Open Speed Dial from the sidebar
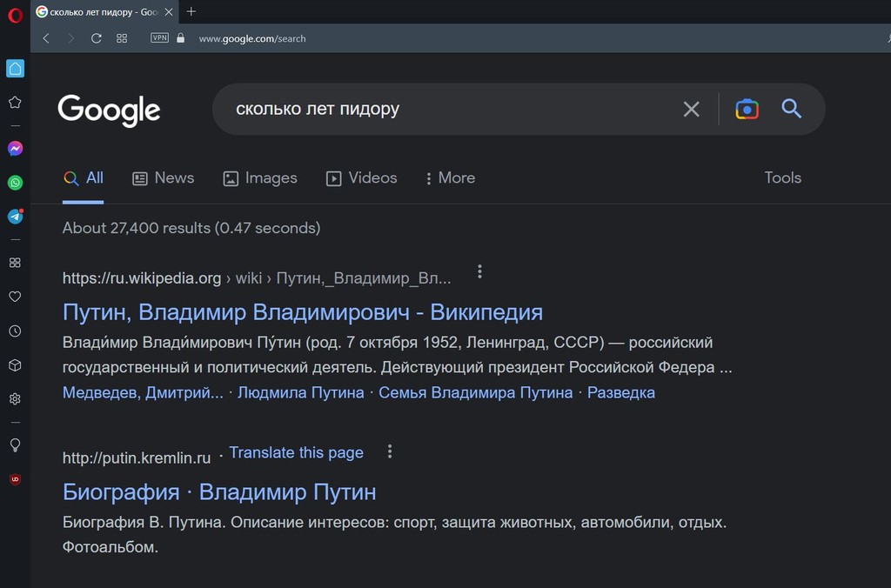The height and width of the screenshot is (588, 891). (x=14, y=68)
